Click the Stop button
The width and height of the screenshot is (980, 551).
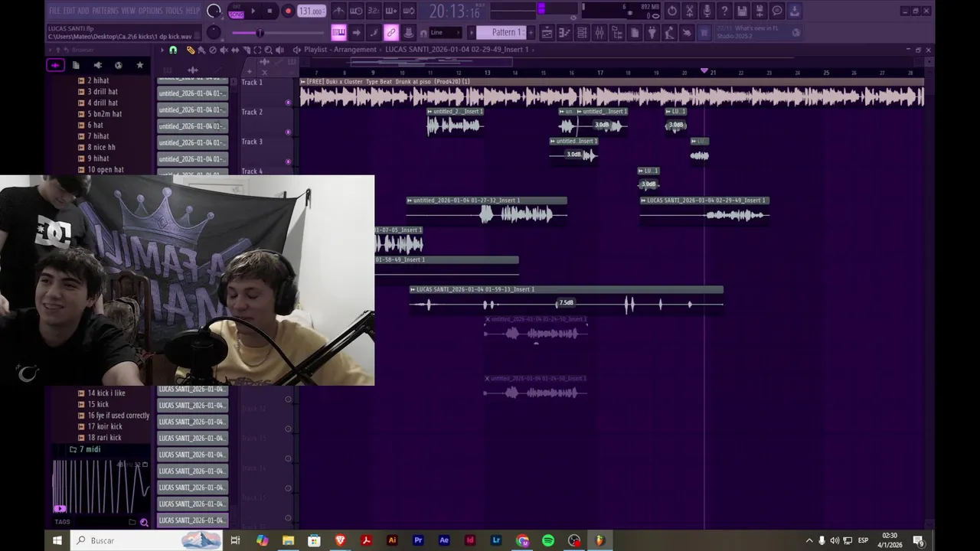pos(269,11)
